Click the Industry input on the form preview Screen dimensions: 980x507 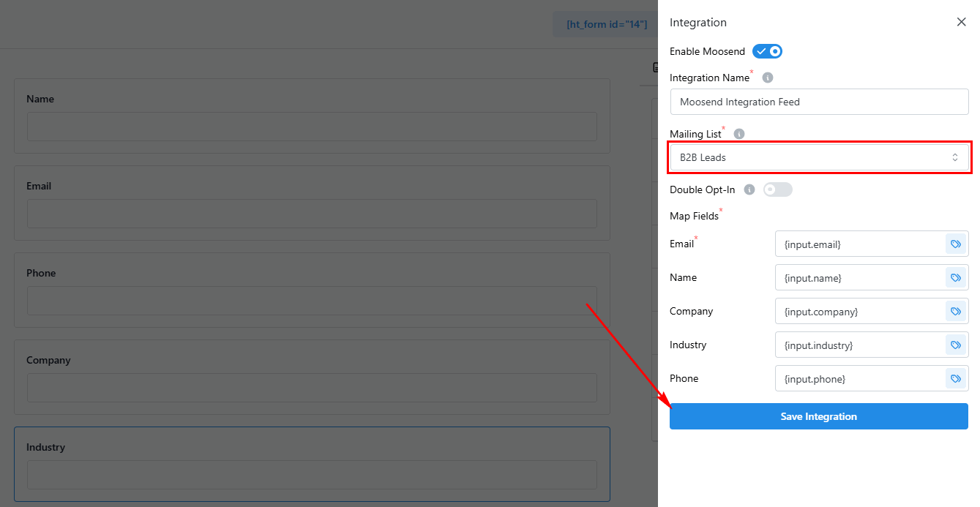[x=312, y=475]
